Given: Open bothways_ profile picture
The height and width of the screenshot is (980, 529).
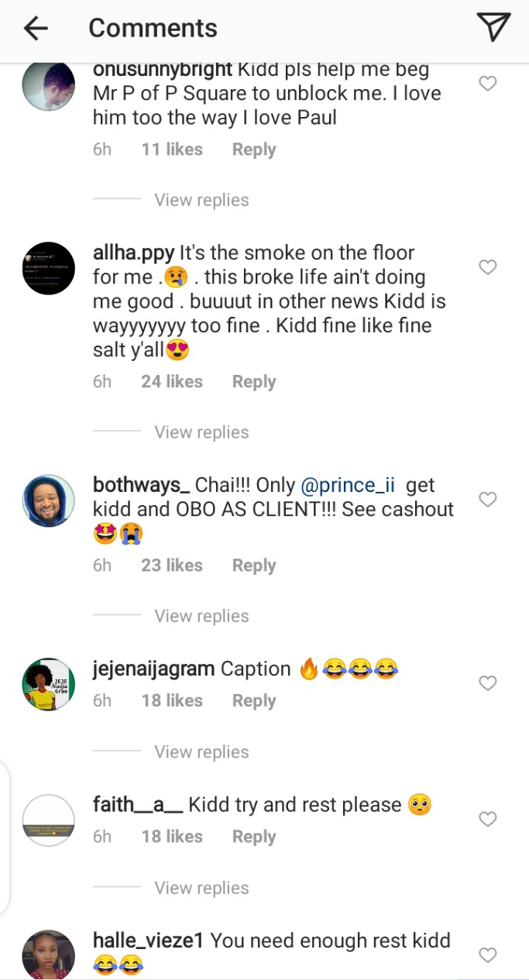Looking at the screenshot, I should pyautogui.click(x=49, y=500).
